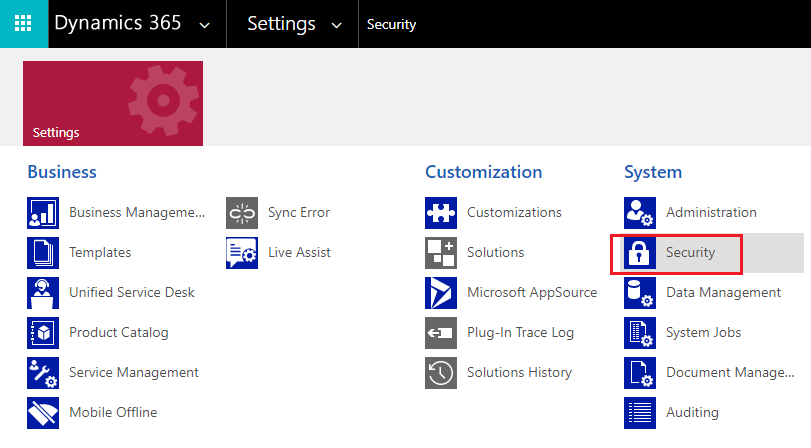The image size is (811, 448).
Task: Open the Customizations link
Action: [x=514, y=212]
